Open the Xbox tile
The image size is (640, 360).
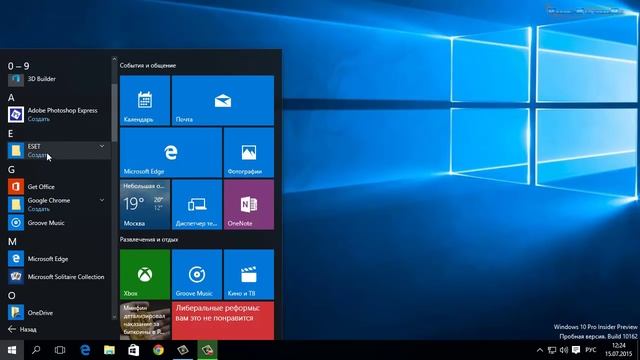[145, 275]
